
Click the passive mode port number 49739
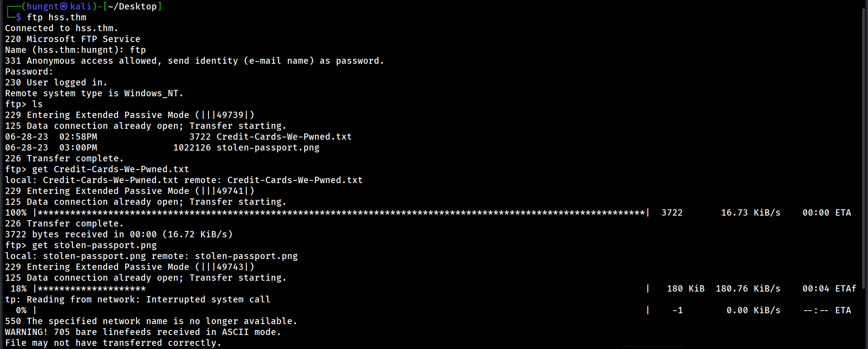[230, 115]
